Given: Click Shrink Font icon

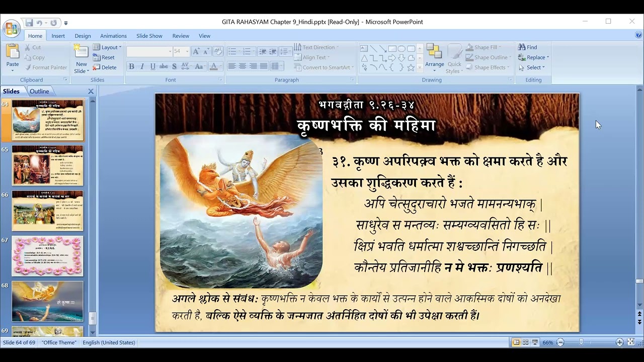Looking at the screenshot, I should click(206, 51).
